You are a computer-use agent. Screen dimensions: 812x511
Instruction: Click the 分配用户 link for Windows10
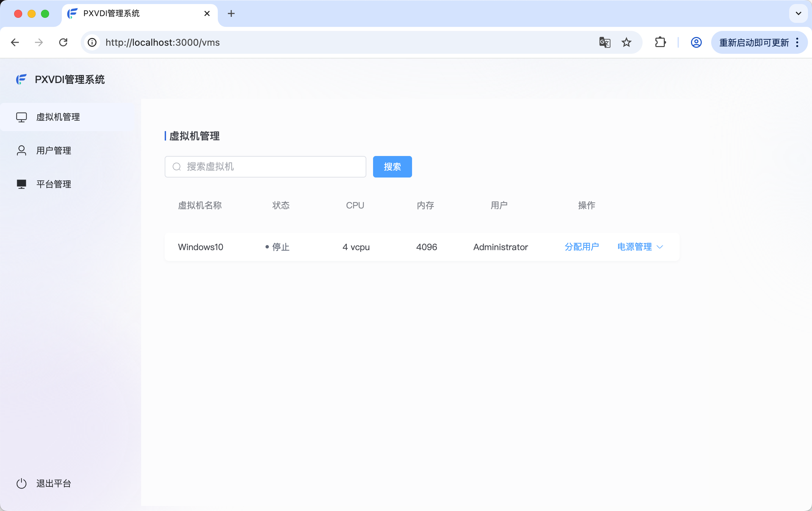[x=581, y=247]
